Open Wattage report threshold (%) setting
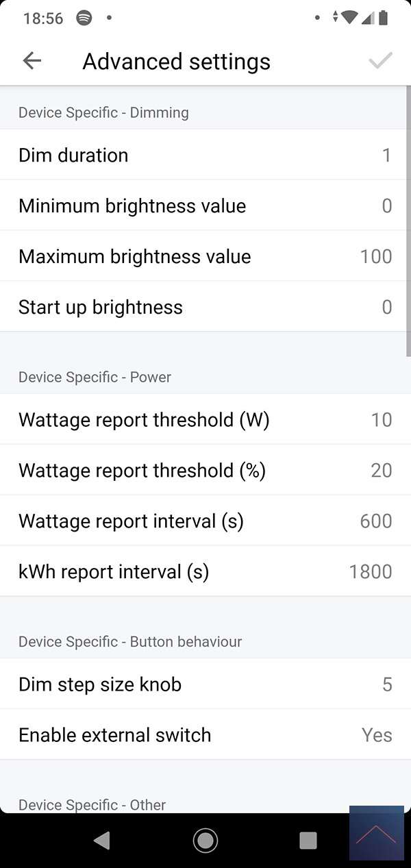411x868 pixels. [206, 471]
